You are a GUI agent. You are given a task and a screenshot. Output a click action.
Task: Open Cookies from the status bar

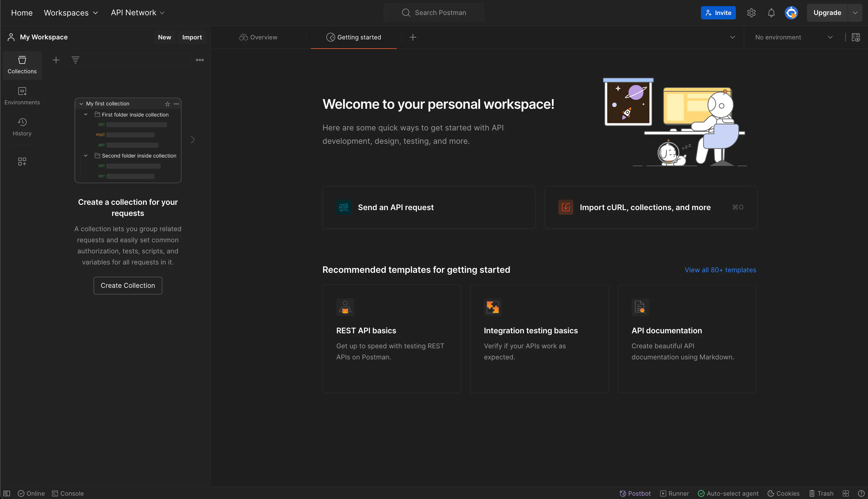783,493
